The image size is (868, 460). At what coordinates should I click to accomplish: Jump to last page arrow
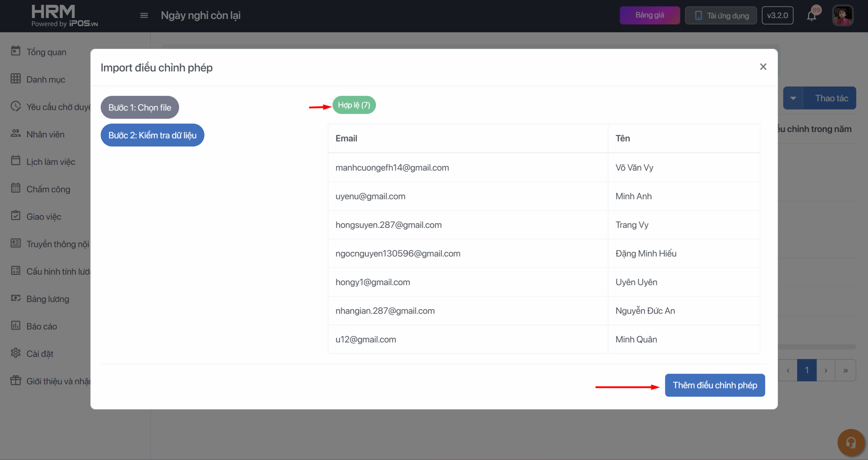(846, 370)
